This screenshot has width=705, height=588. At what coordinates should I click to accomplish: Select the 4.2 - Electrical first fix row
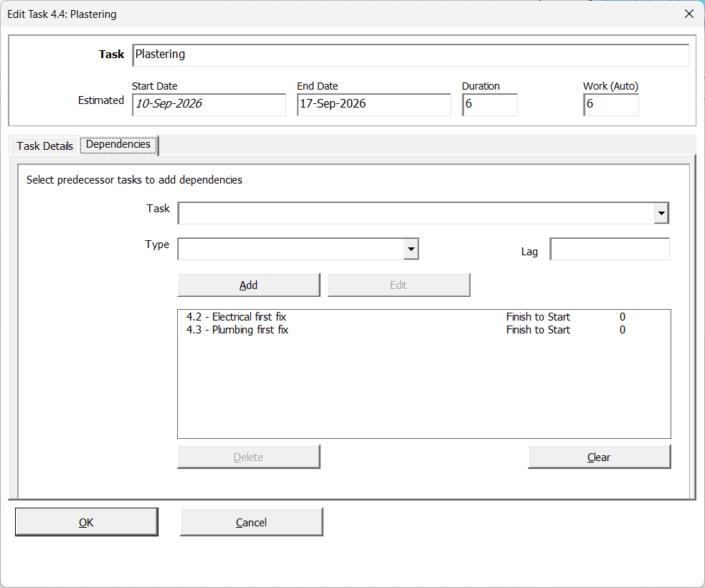[424, 317]
